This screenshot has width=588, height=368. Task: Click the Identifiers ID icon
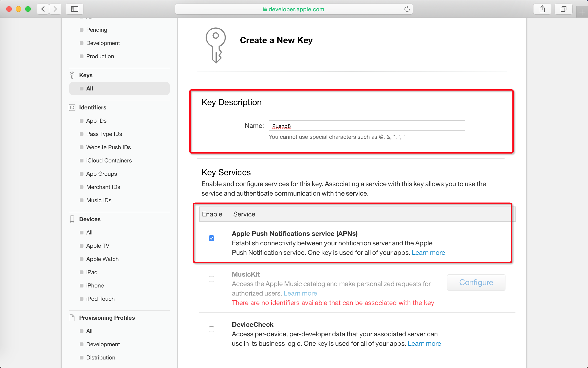[x=72, y=107]
